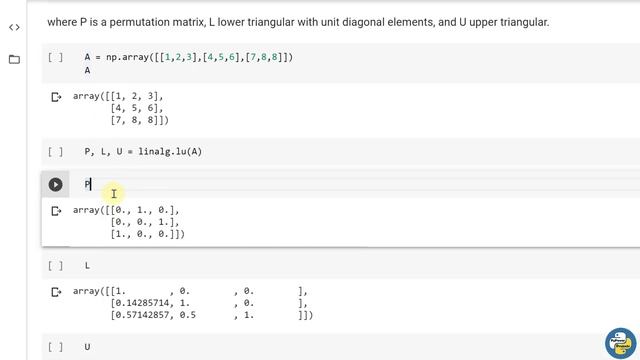Select run bracket of the L cell
Screen dimensions: 640x360
[56, 266]
